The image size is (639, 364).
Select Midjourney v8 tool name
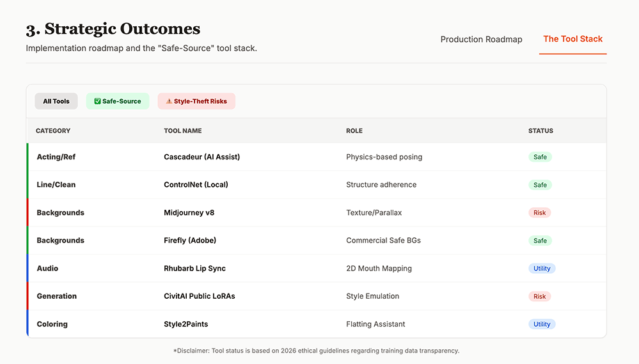coord(189,213)
